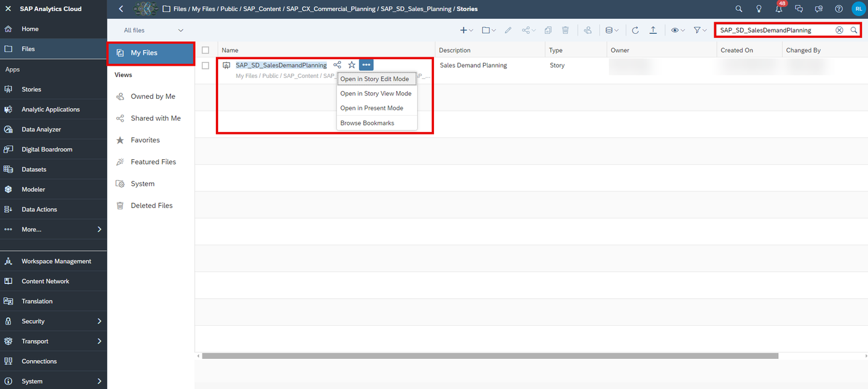This screenshot has height=389, width=868.
Task: Open the discussions chat icon
Action: [x=799, y=9]
